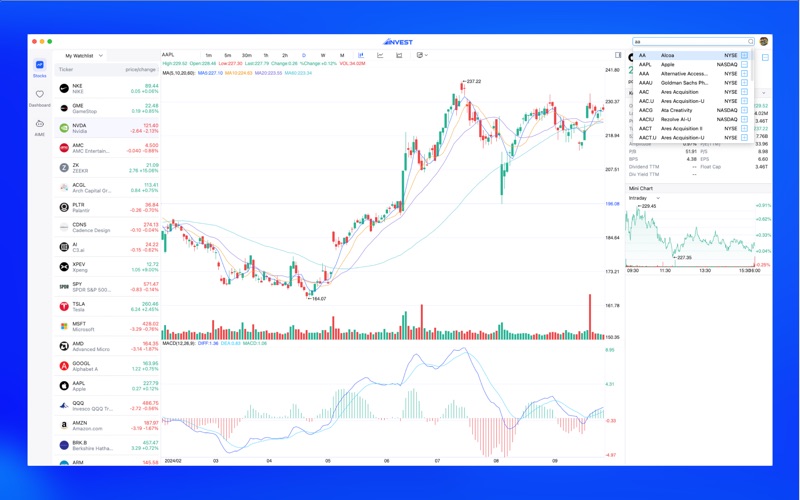Screen dimensions: 800x500
Task: Select the third chart style icon
Action: click(x=399, y=55)
